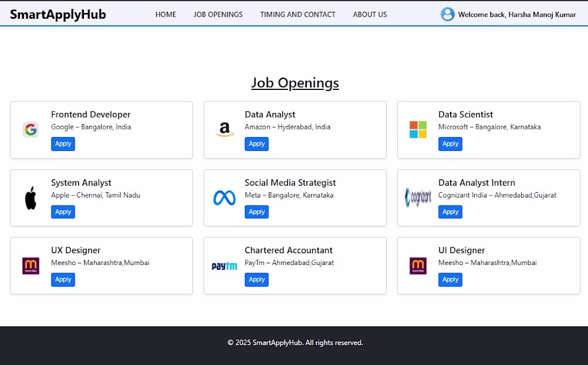Open TIMING AND CONTACT page
Image resolution: width=588 pixels, height=365 pixels.
click(298, 14)
